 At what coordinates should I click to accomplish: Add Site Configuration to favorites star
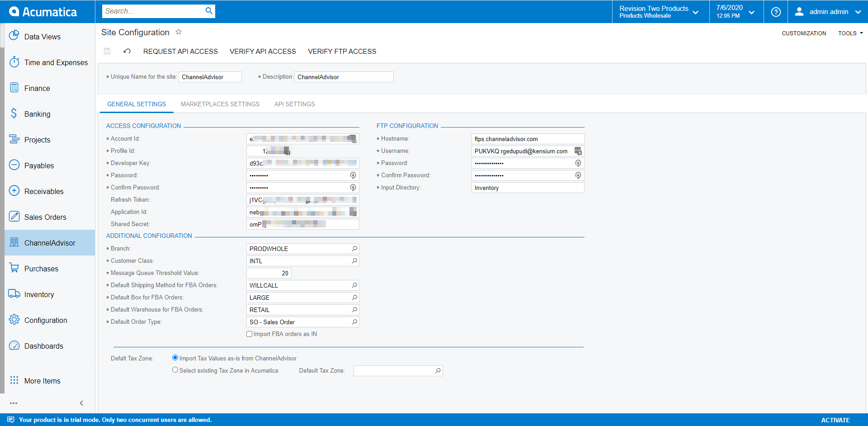[179, 32]
